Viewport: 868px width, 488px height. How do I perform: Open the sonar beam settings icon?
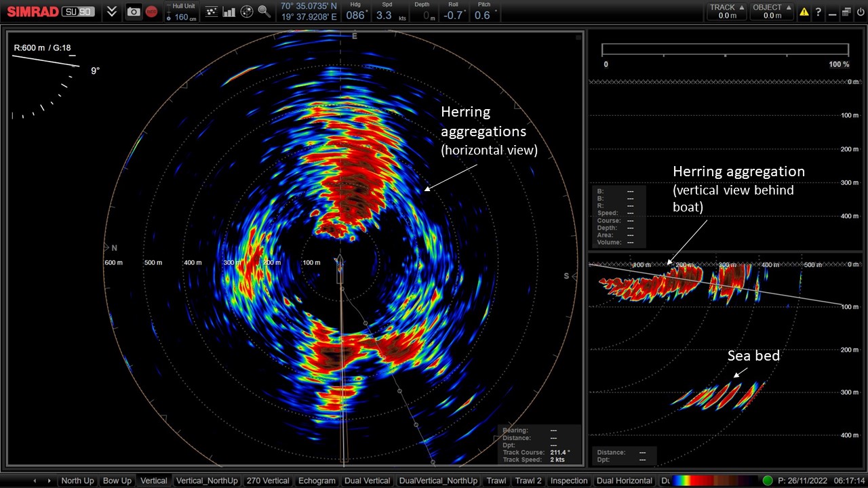245,12
